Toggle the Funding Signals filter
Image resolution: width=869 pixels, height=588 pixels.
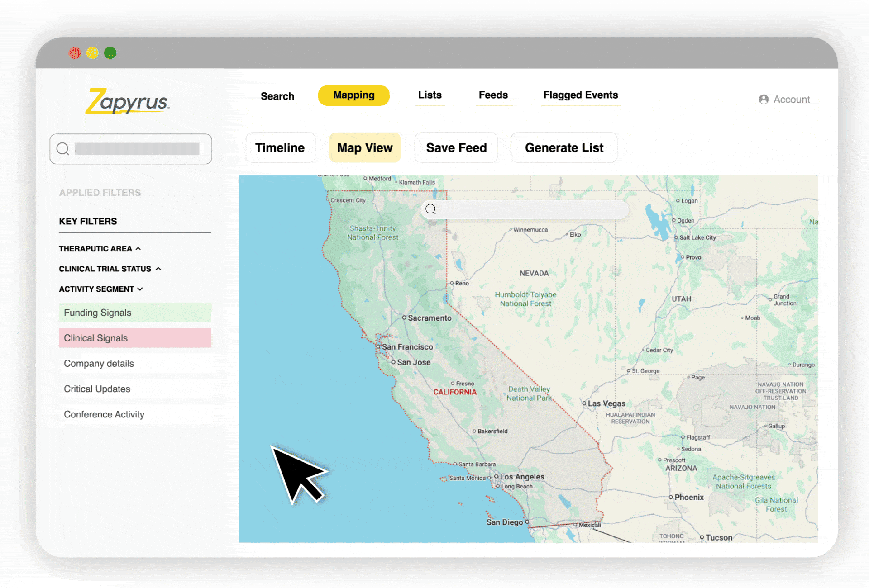135,313
